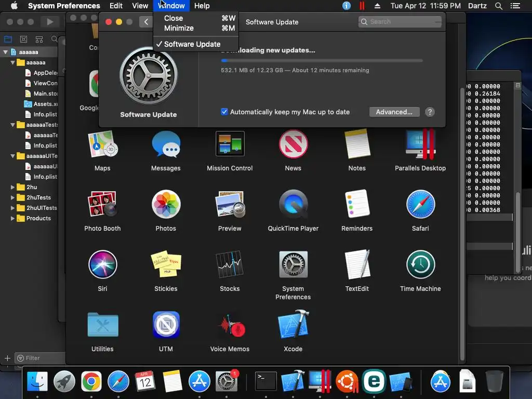Viewport: 532px width, 399px height.
Task: Open the Utilities folder
Action: (102, 325)
